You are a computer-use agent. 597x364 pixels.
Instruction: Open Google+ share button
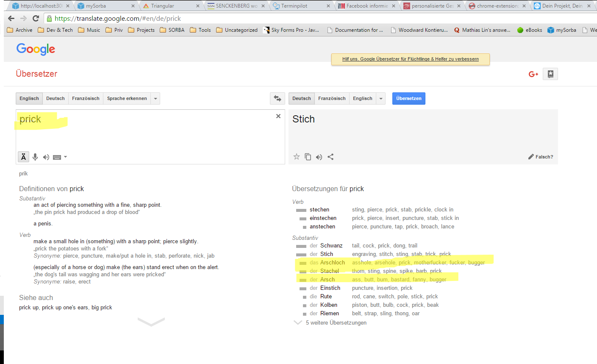click(x=533, y=74)
